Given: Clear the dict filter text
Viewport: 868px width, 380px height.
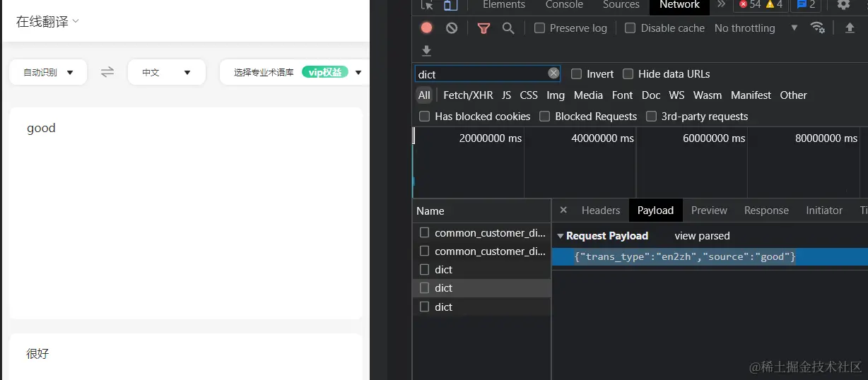Looking at the screenshot, I should point(553,73).
